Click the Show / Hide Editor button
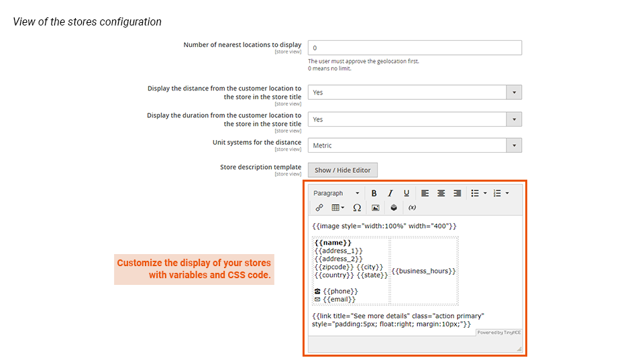Screen dimensions: 644x362 343,170
